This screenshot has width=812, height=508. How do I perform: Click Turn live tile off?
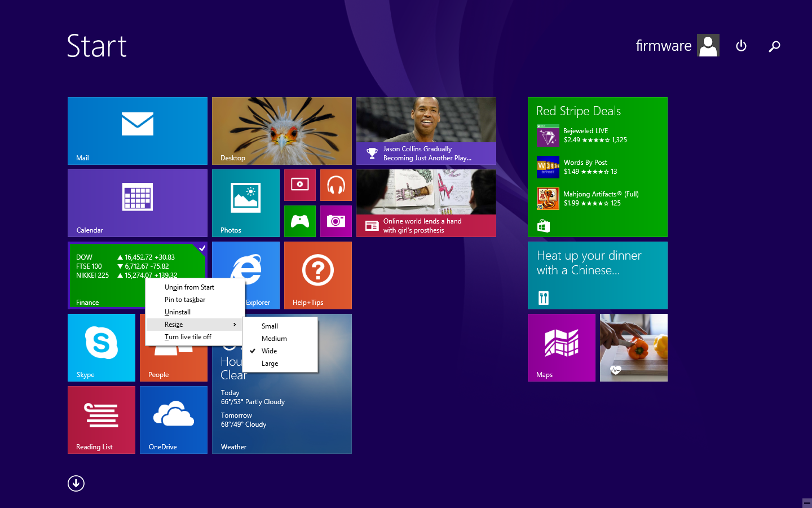point(195,337)
